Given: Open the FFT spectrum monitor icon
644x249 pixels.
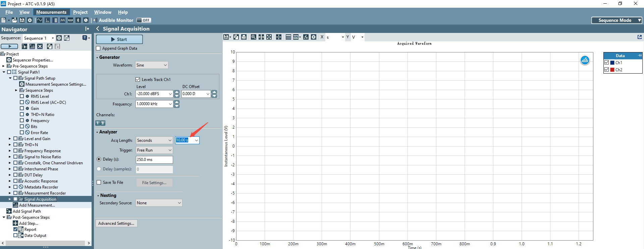Looking at the screenshot, I should (x=47, y=20).
